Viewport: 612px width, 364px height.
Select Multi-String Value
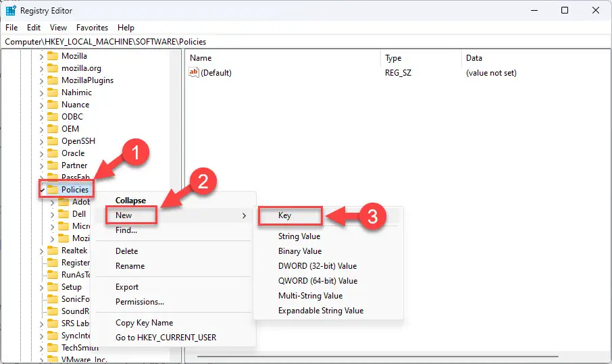[328, 296]
